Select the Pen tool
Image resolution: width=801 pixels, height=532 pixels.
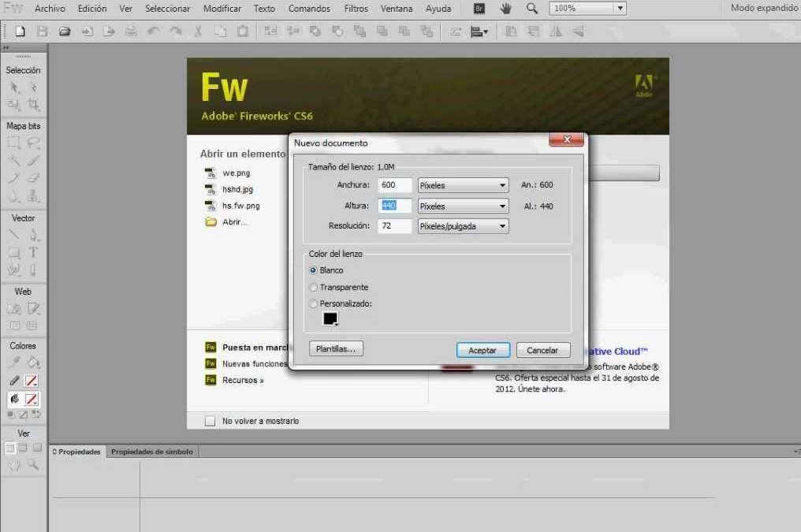click(x=33, y=235)
